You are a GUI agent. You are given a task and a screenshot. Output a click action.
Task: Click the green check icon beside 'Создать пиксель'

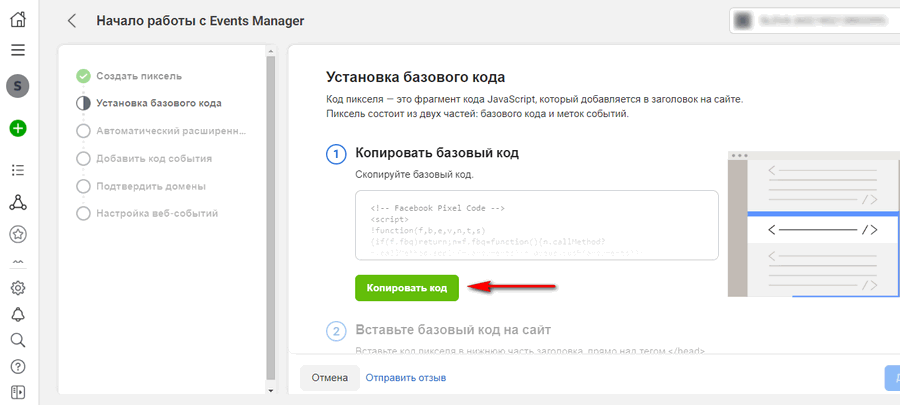tap(83, 76)
